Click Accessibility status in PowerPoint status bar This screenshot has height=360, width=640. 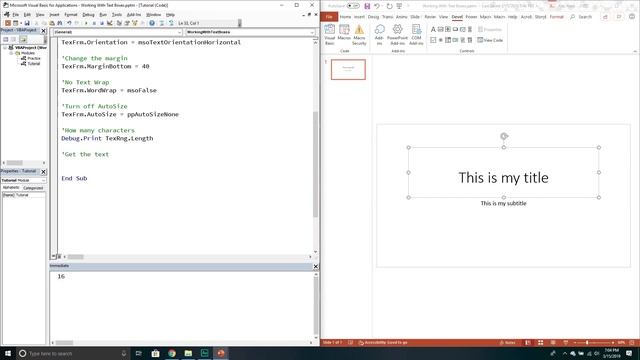pyautogui.click(x=383, y=342)
